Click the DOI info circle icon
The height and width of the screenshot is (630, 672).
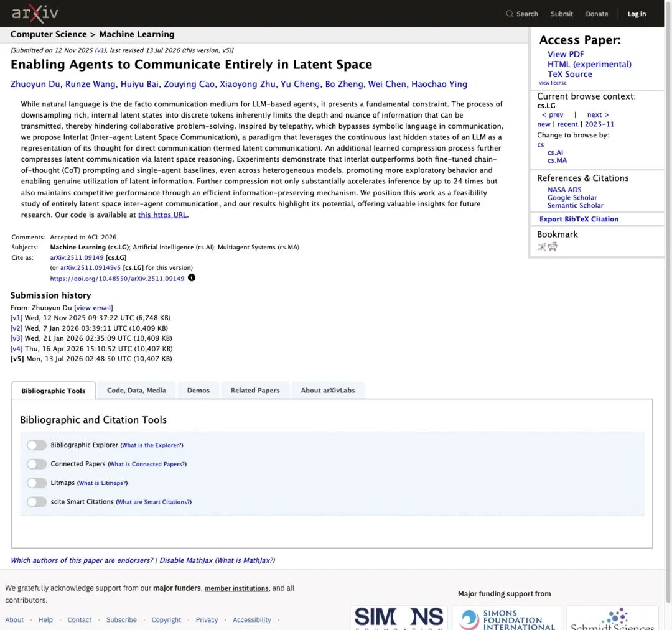192,277
